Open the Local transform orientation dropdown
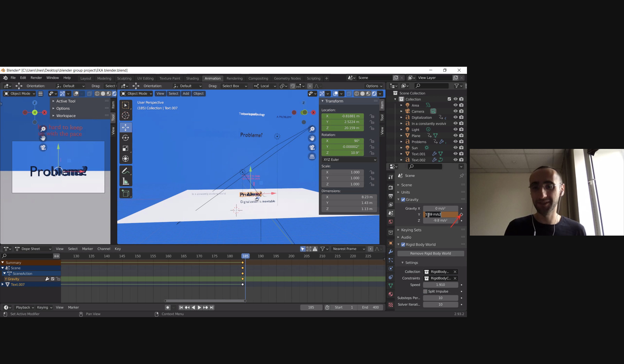The height and width of the screenshot is (364, 624). coord(265,86)
